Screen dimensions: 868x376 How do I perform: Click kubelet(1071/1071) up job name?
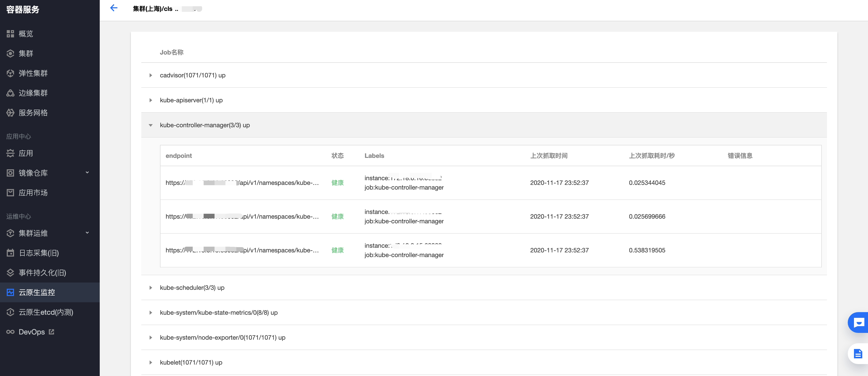click(191, 362)
